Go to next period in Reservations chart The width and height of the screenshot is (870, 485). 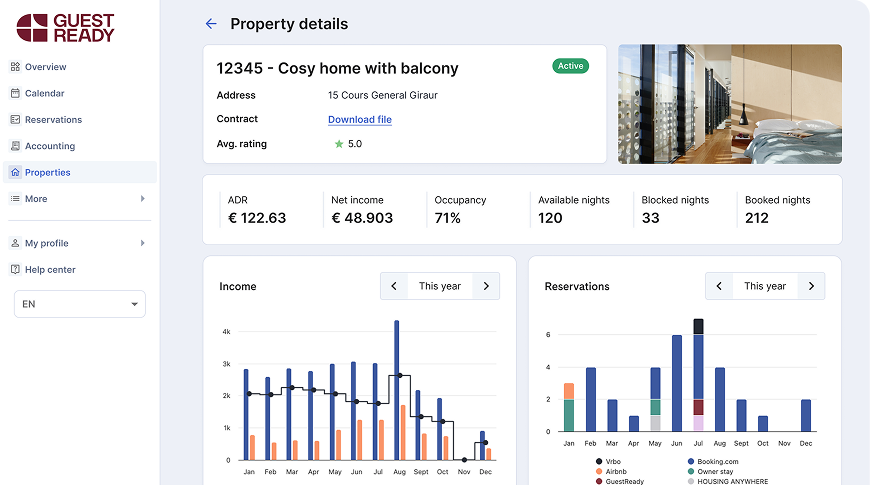pos(811,286)
